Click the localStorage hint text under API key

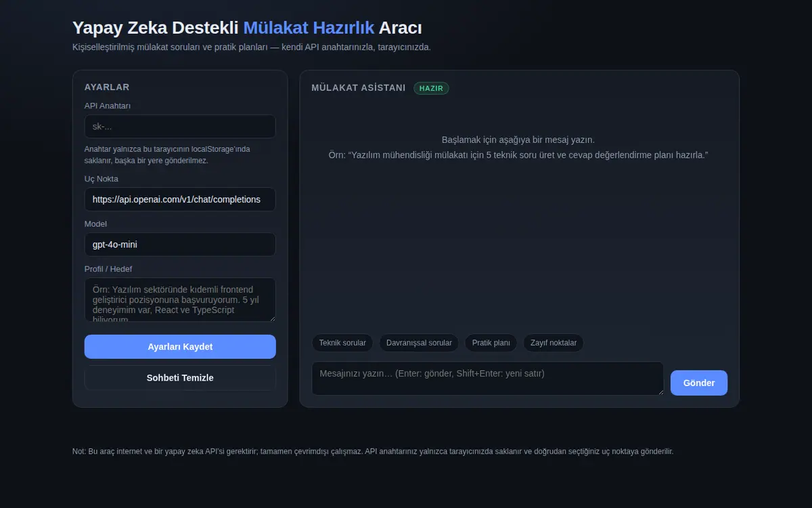coord(167,155)
